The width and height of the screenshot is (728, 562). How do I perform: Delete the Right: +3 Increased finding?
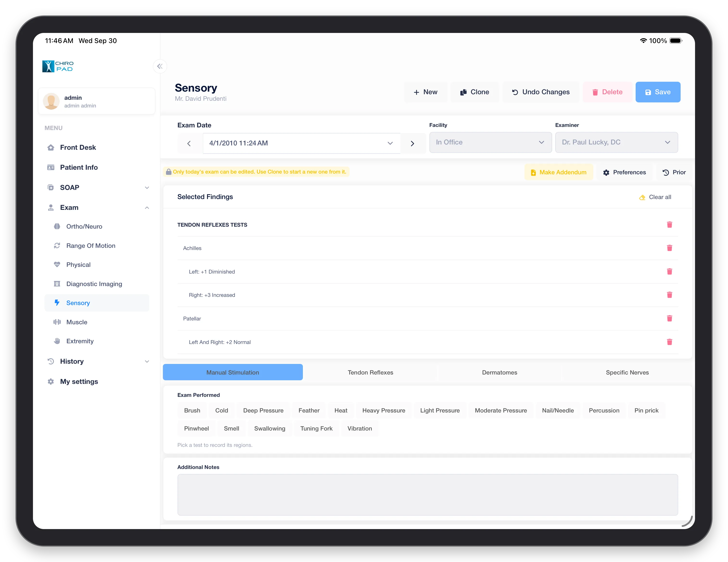[669, 295]
